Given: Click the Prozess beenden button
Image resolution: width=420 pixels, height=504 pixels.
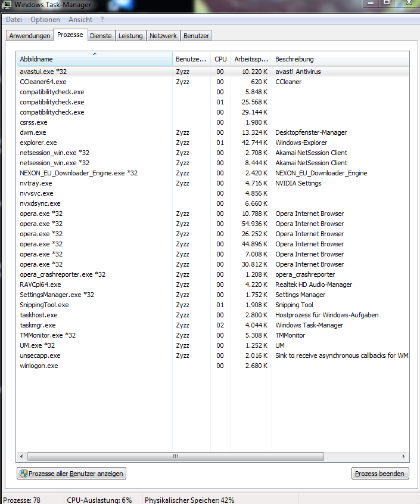Looking at the screenshot, I should click(x=380, y=474).
